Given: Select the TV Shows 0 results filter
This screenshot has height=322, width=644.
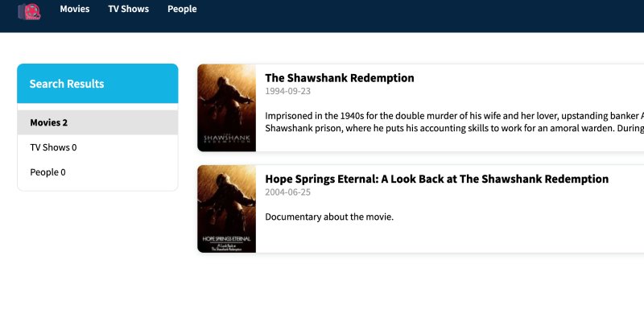Looking at the screenshot, I should (x=97, y=147).
